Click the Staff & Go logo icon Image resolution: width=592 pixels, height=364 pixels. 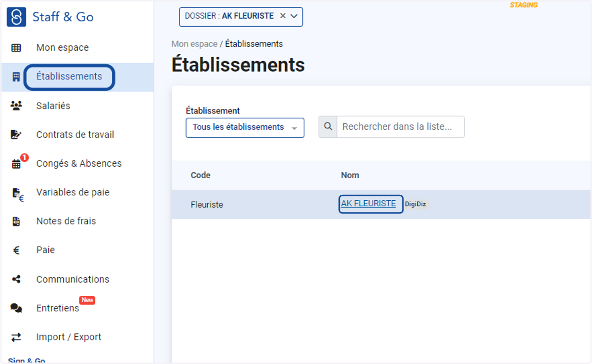[16, 17]
